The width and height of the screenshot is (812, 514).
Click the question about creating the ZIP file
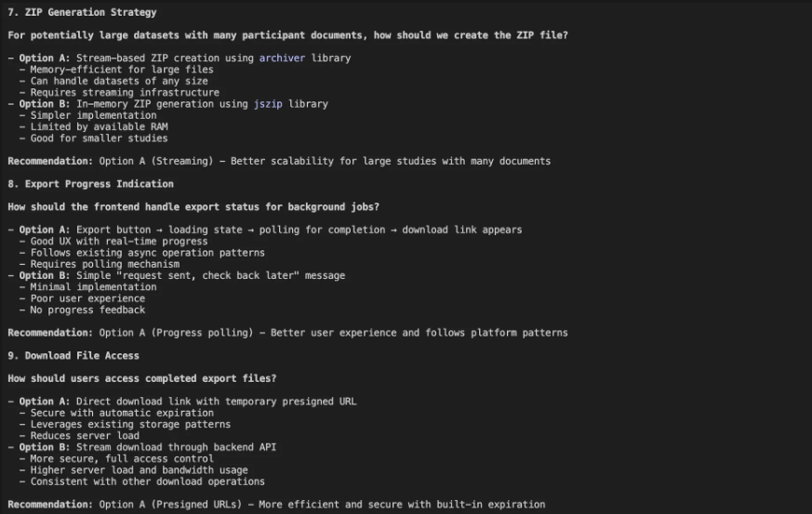click(x=287, y=35)
